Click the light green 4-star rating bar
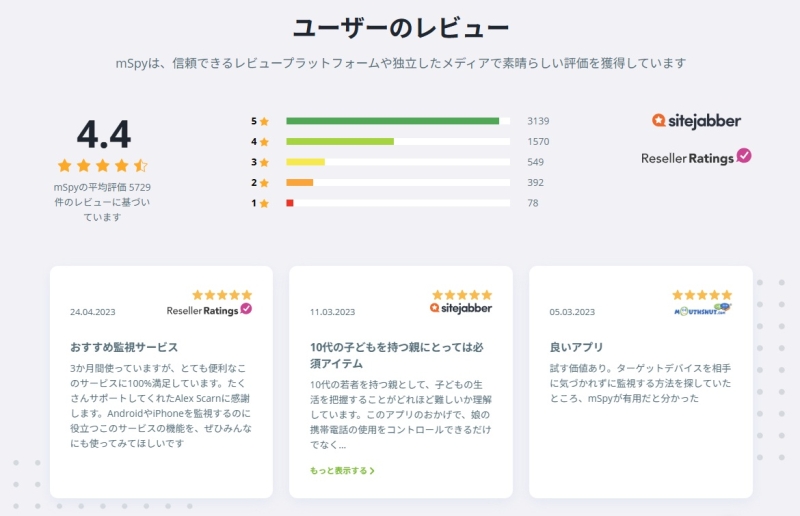The width and height of the screenshot is (800, 516). point(340,142)
